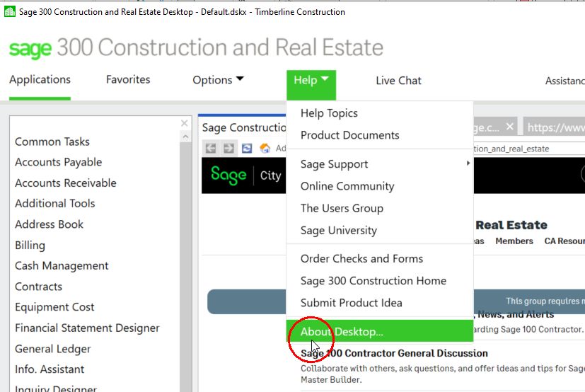Choose Product Documents in the Help menu

(380, 135)
